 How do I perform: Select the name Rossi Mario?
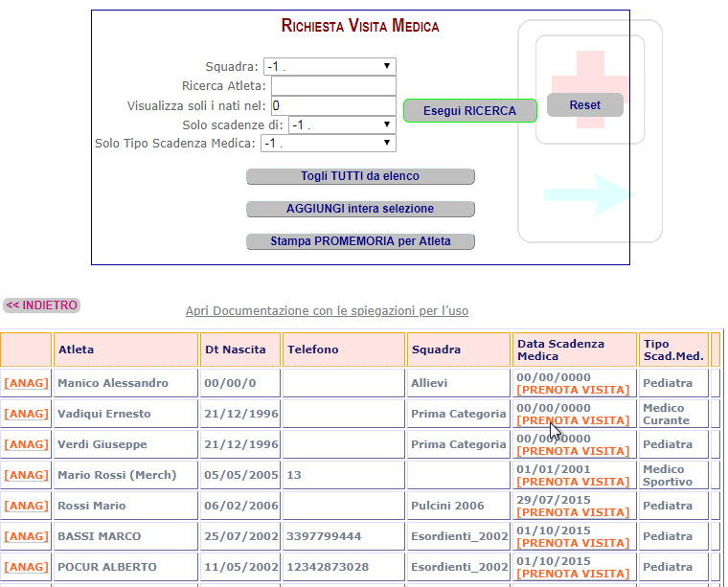91,506
